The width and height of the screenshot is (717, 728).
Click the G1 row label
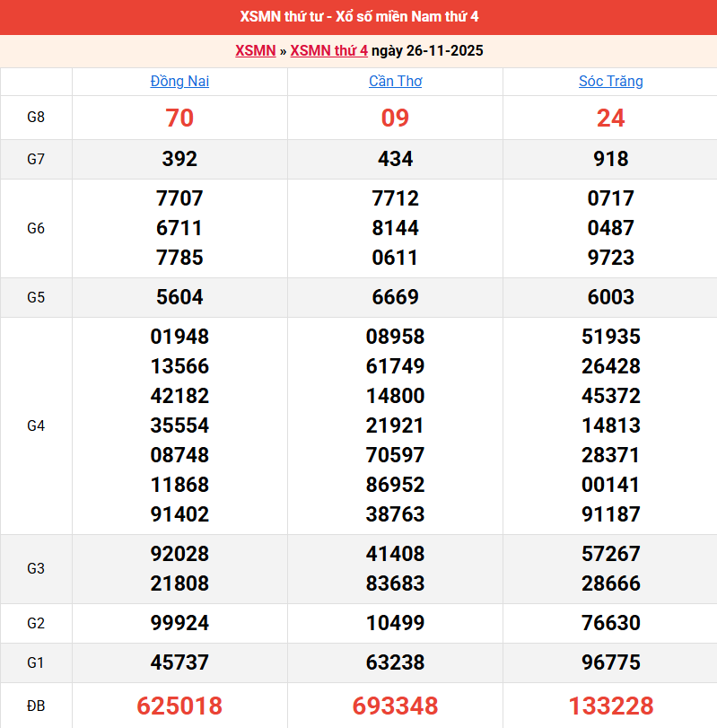click(x=36, y=663)
